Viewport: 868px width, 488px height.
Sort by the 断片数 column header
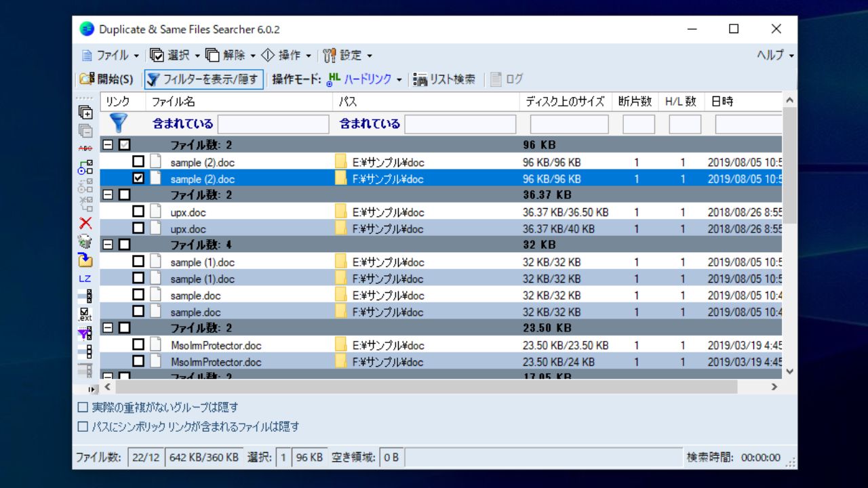coord(635,102)
